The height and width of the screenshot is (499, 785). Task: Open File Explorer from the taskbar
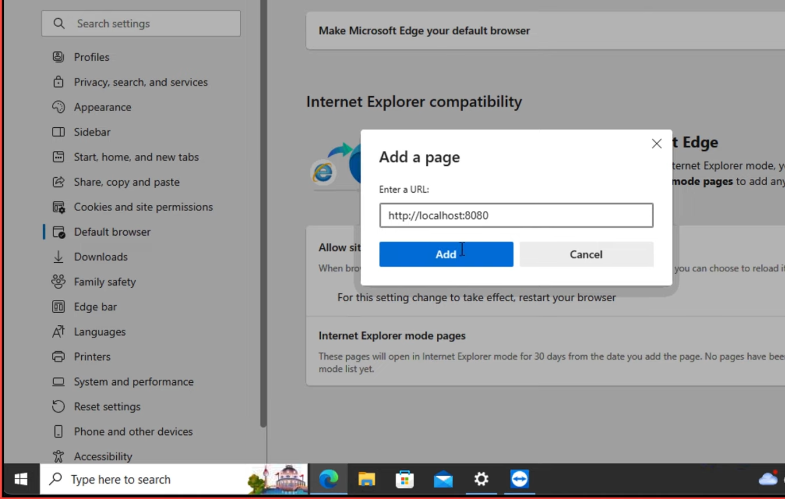(367, 479)
